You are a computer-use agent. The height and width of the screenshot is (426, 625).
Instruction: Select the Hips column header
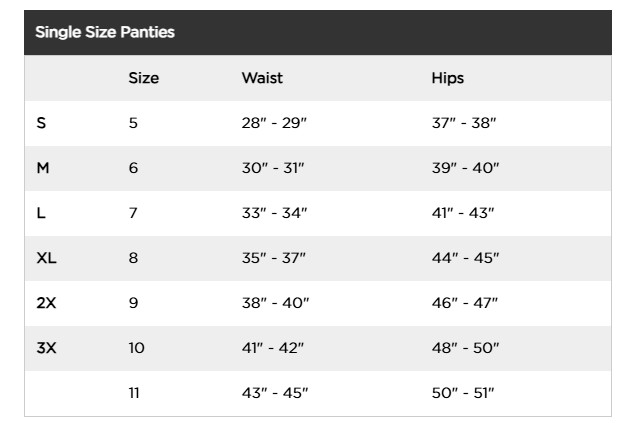coord(447,78)
